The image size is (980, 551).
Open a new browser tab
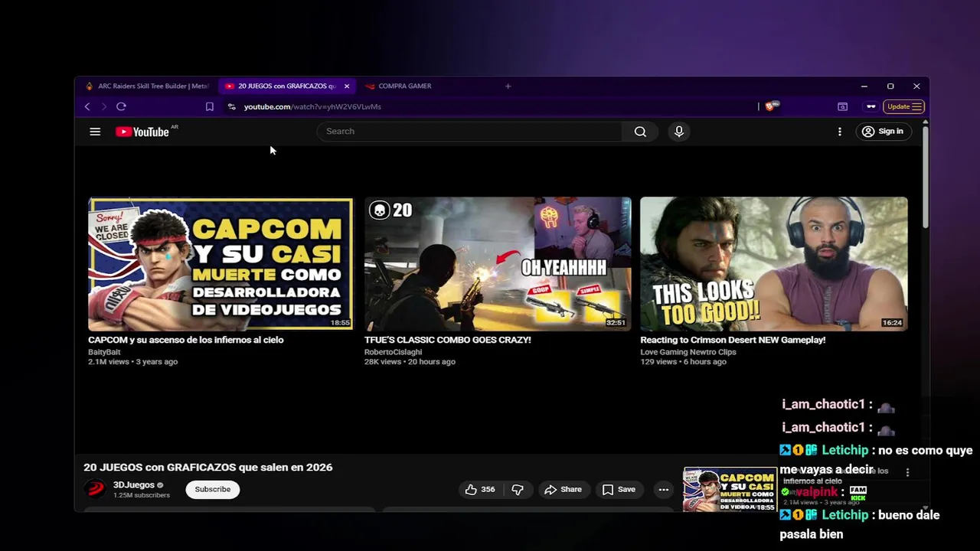click(x=508, y=86)
